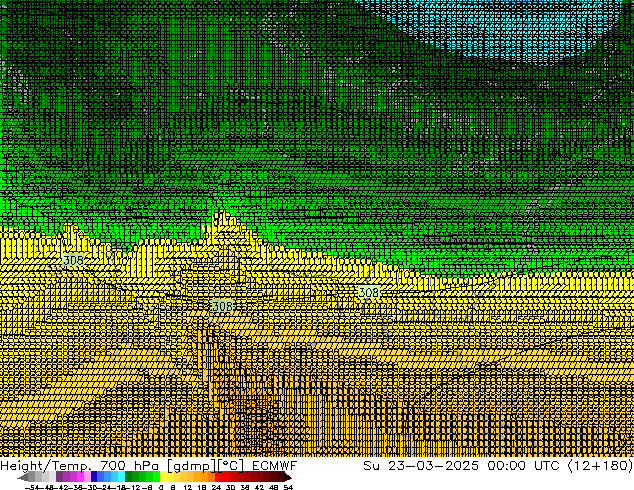Click the leftmost 308 contour label
634x490 pixels.
coord(73,260)
